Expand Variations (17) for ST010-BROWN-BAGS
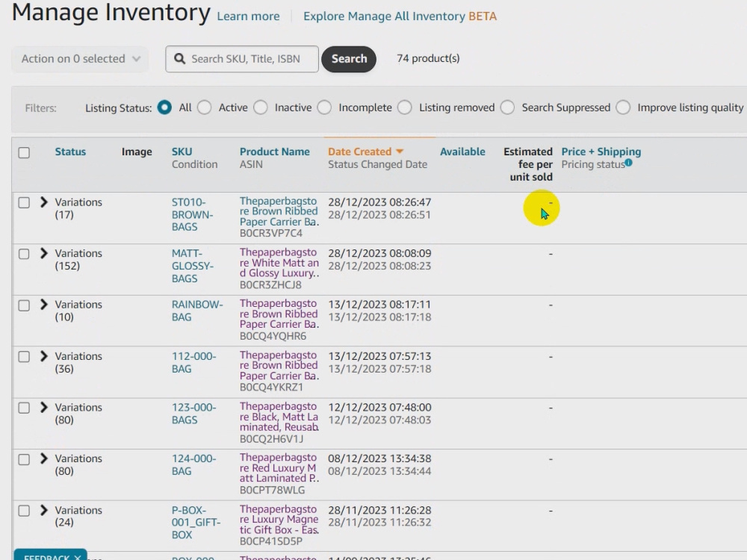 [44, 202]
